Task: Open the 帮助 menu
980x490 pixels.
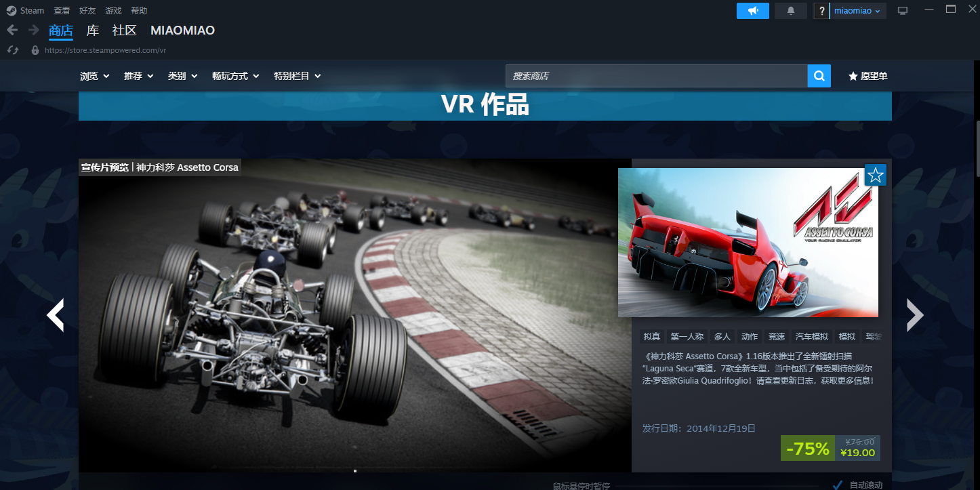Action: point(139,10)
